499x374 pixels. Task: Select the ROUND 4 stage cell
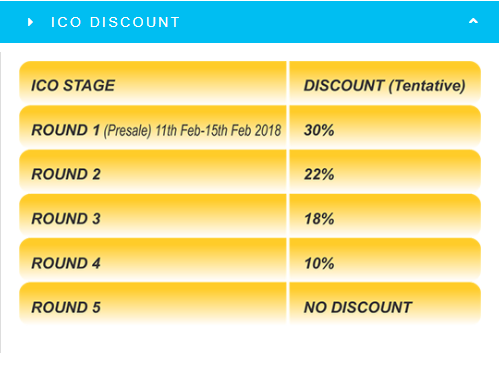(x=153, y=260)
